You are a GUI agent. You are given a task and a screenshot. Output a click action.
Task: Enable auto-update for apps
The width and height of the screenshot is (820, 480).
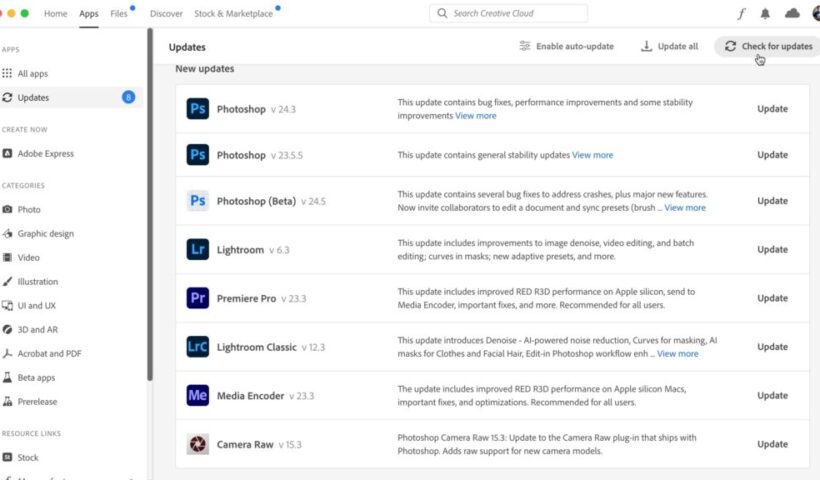(x=566, y=46)
